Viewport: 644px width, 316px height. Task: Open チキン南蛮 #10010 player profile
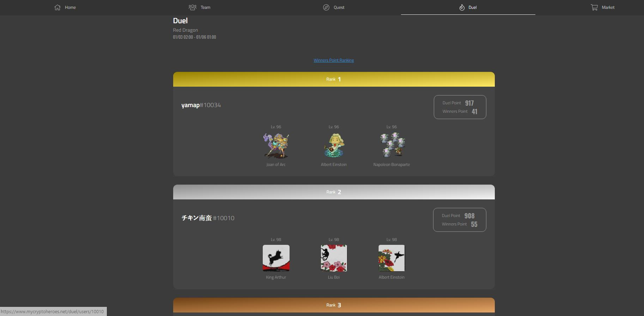[208, 218]
